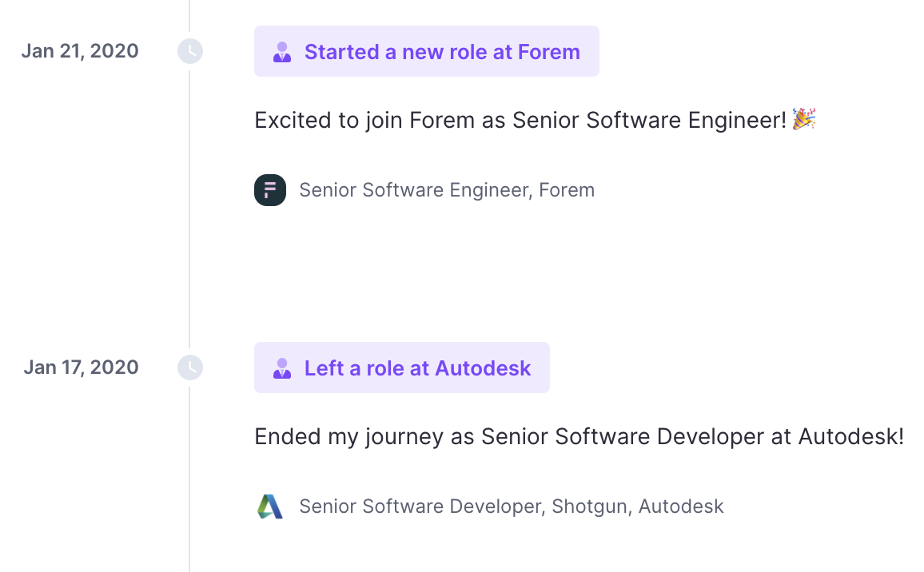The image size is (924, 572).
Task: Click the Senior Software Developer, Shotgun, Autodesk label
Action: 512,506
